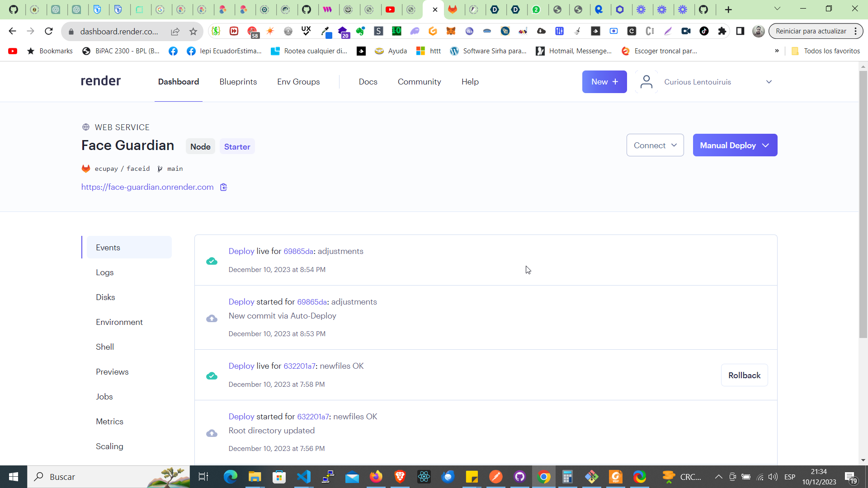Click the page vertical scrollbar
This screenshot has height=488, width=868.
(863, 203)
